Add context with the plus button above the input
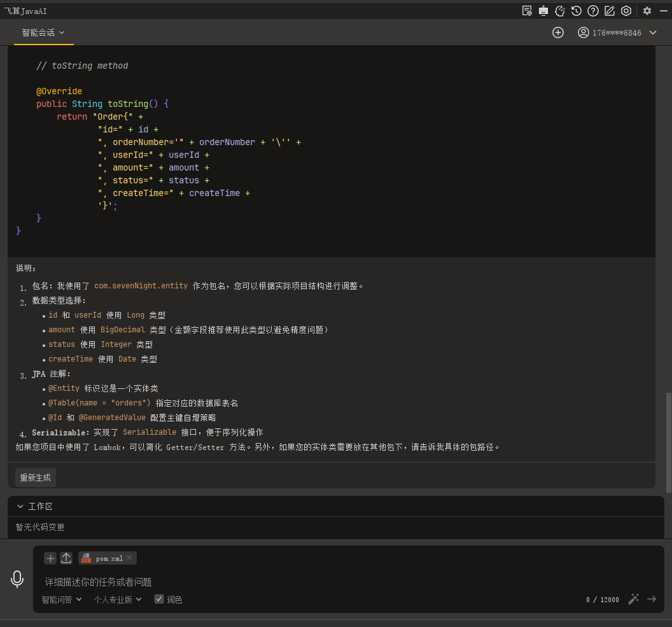This screenshot has width=672, height=627. point(50,558)
